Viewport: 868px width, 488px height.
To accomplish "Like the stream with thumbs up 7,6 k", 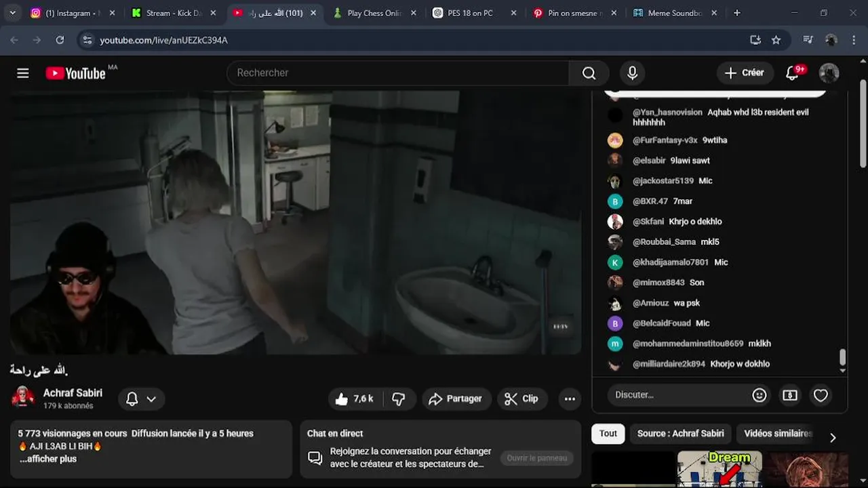I will pos(356,399).
